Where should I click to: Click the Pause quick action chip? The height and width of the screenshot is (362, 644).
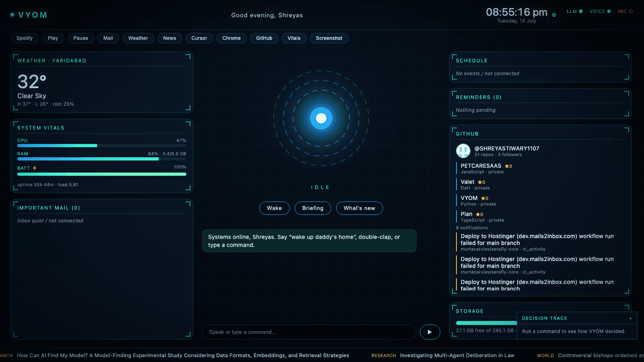click(80, 38)
